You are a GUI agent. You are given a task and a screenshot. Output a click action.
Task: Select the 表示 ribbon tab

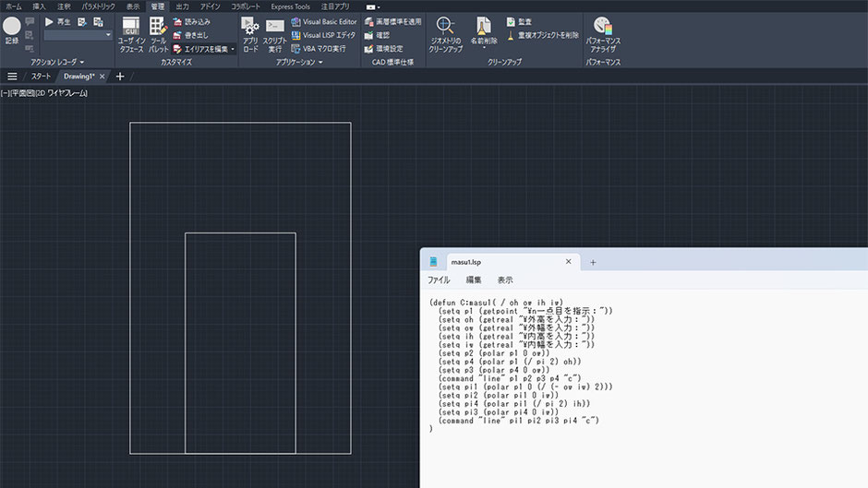133,6
